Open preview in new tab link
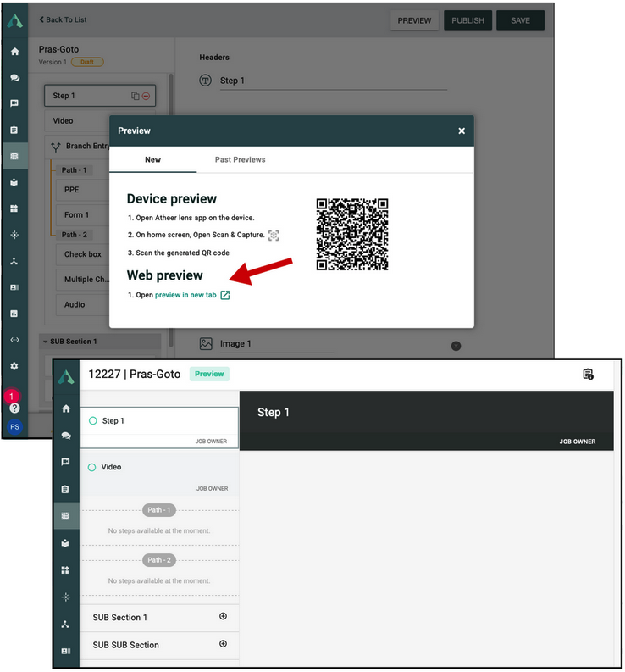 pyautogui.click(x=185, y=295)
